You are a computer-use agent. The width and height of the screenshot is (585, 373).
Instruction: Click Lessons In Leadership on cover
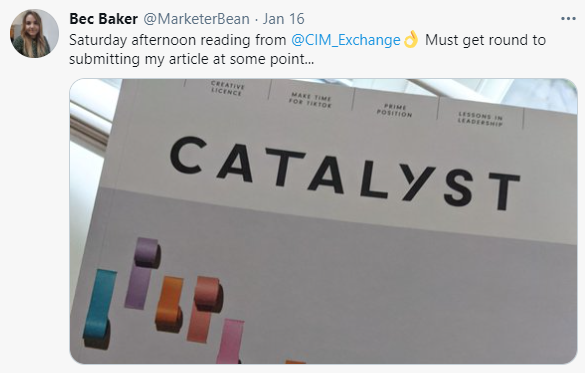pos(481,119)
